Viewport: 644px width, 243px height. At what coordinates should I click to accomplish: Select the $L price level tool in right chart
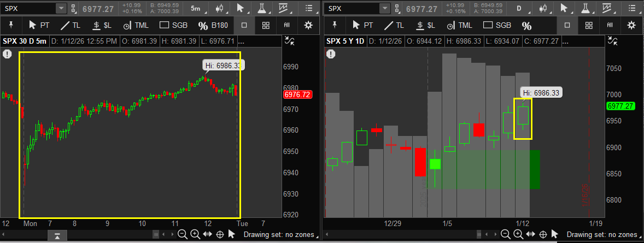426,25
